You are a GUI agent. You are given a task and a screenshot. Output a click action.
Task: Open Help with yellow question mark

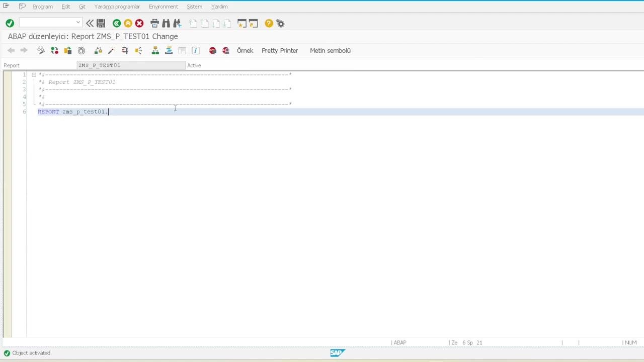[x=269, y=23]
